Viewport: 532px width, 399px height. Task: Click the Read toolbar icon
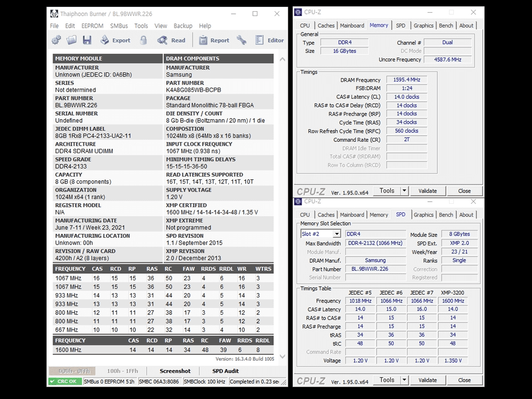pos(171,40)
